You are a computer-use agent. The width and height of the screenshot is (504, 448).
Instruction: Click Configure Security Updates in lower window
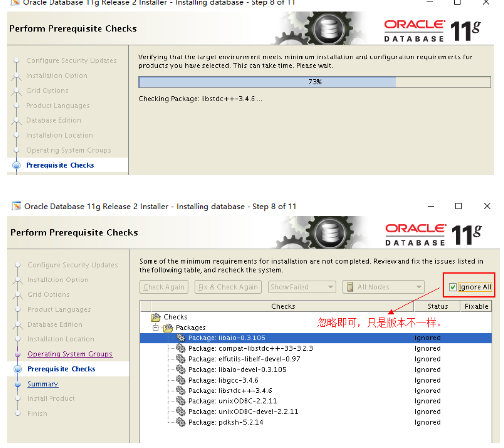pos(73,265)
